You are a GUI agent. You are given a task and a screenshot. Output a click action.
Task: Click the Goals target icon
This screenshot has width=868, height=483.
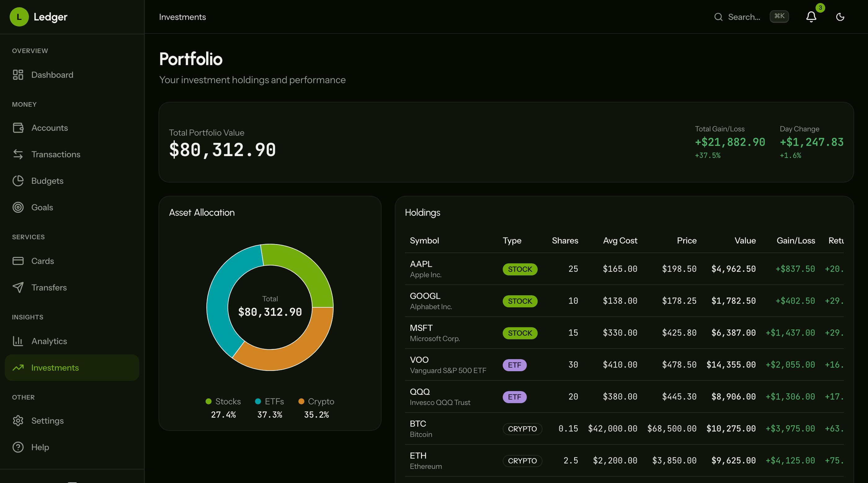[18, 207]
